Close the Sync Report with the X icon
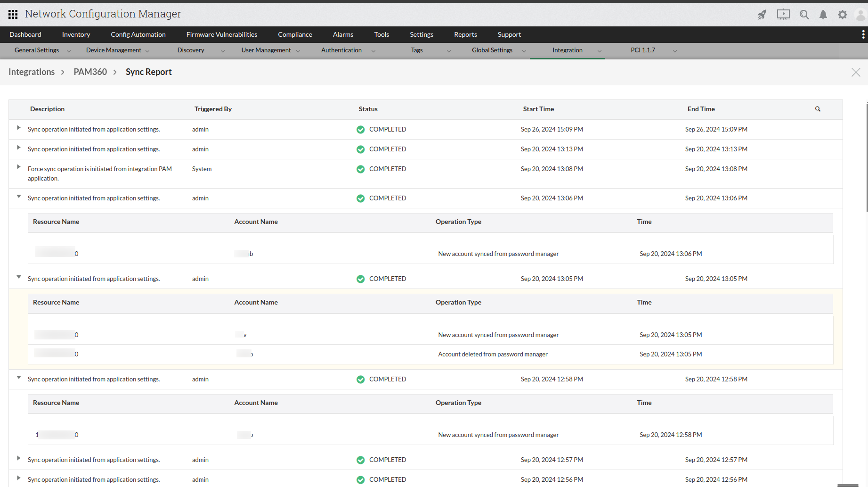Image resolution: width=868 pixels, height=487 pixels. [x=856, y=72]
